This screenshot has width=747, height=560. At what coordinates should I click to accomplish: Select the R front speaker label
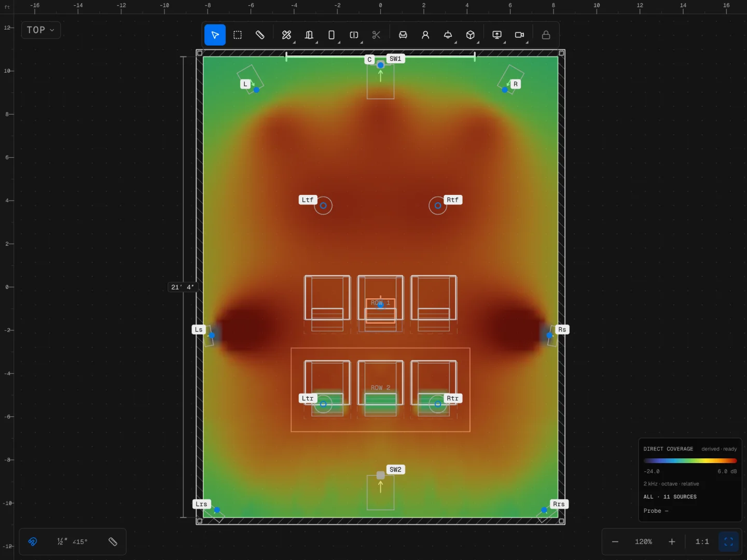[515, 83]
